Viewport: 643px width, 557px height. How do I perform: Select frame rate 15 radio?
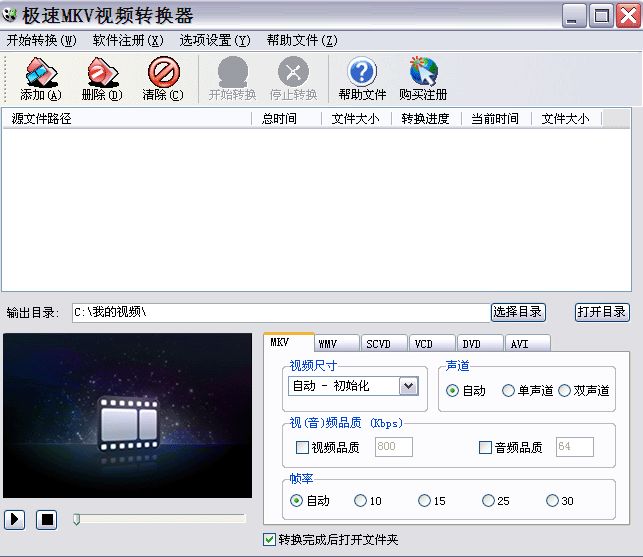[424, 501]
